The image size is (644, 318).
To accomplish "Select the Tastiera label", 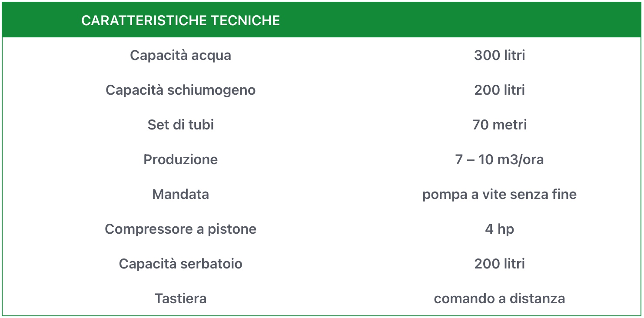I will tap(180, 298).
